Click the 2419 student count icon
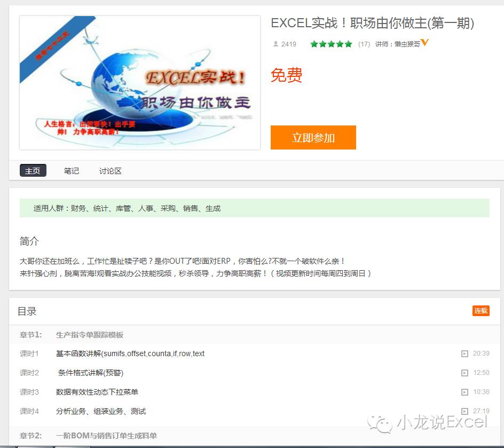Screen dimensions: 504x448 point(275,44)
